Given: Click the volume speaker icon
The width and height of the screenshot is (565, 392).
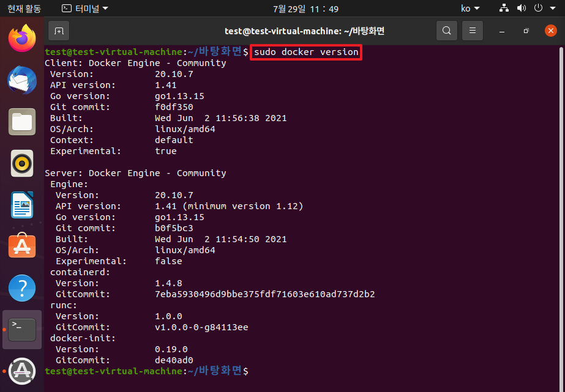Looking at the screenshot, I should (521, 8).
